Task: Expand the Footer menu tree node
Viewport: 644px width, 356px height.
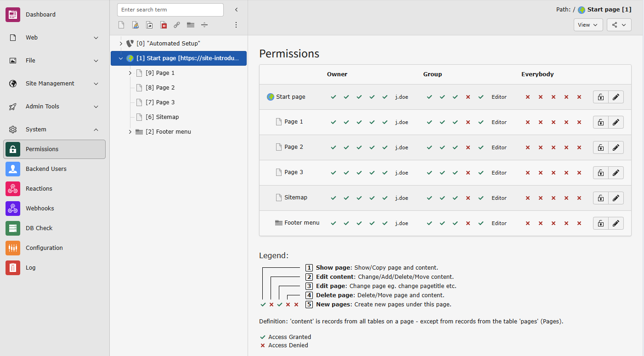Action: 130,132
